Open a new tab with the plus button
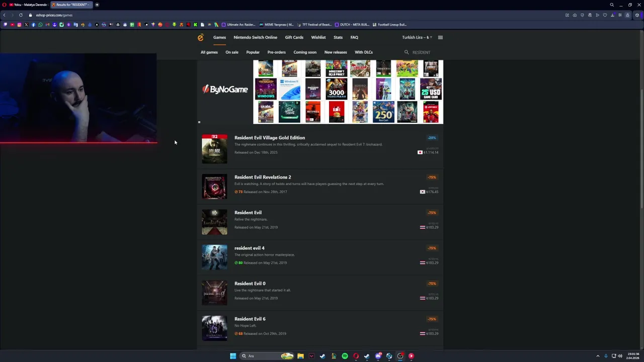This screenshot has width=644, height=362. pos(97,5)
